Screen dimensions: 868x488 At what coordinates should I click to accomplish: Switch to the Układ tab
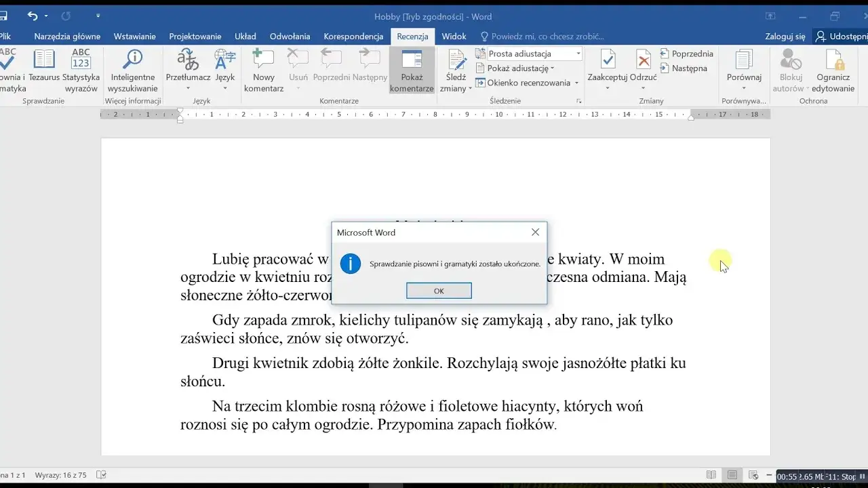(245, 37)
